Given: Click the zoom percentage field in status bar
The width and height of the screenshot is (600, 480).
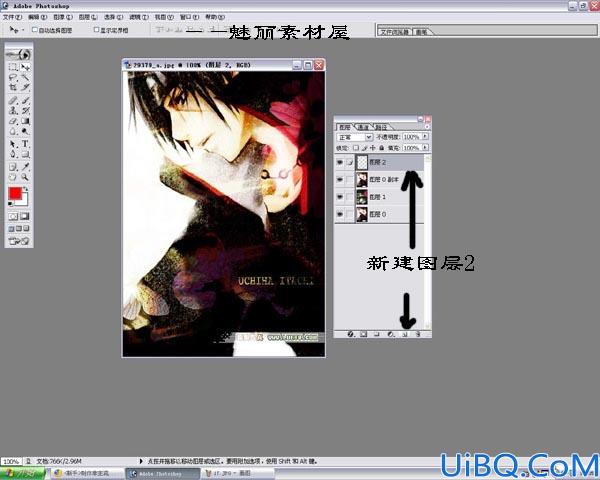Looking at the screenshot, I should (11, 461).
